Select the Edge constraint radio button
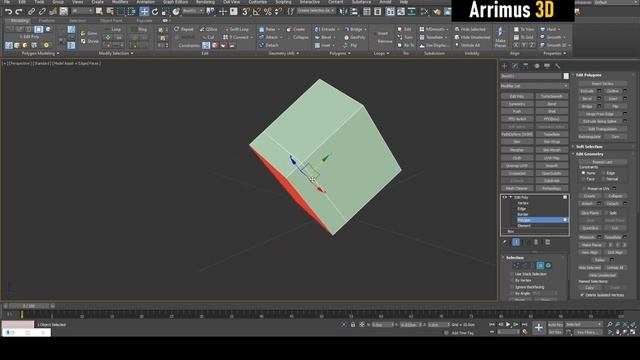Viewport: 640px width, 360px height. (603, 173)
